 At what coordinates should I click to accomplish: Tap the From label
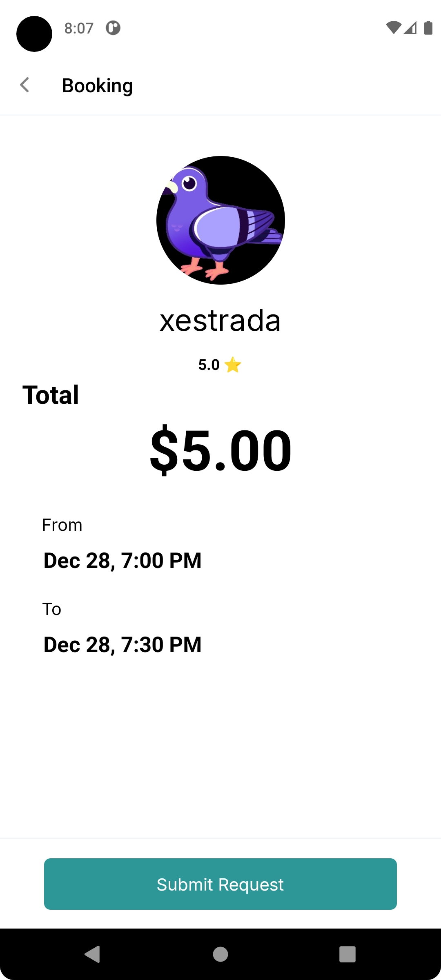click(62, 525)
